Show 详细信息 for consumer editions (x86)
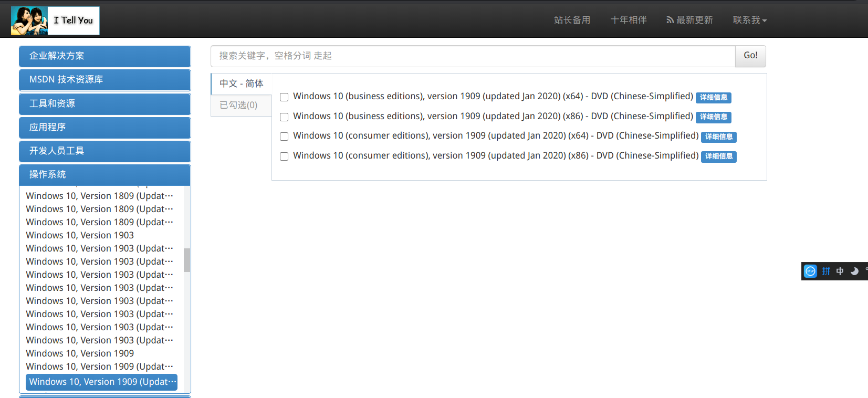This screenshot has width=868, height=398. point(719,156)
